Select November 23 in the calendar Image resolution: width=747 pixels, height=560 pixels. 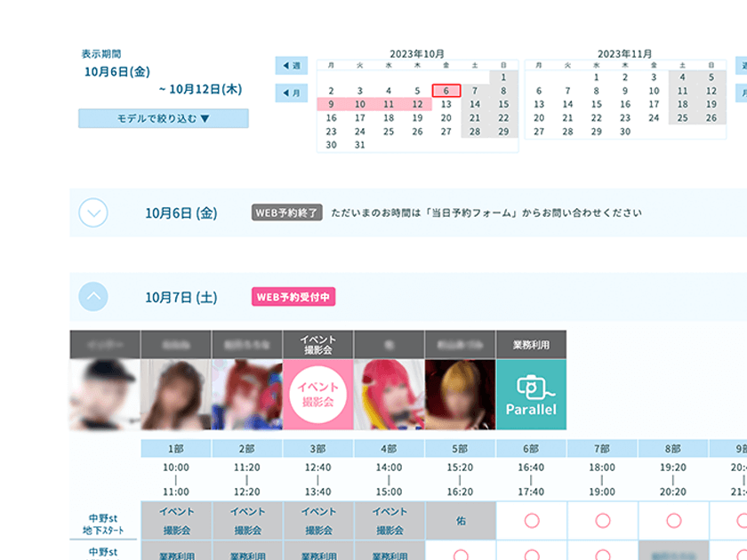[x=625, y=118]
